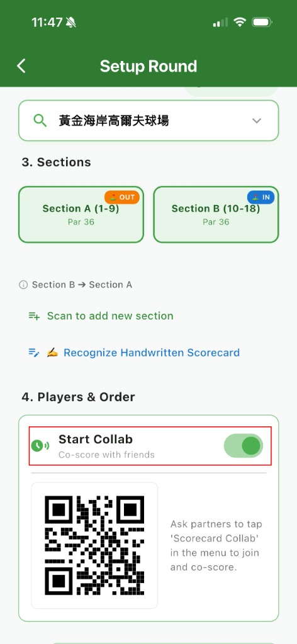The width and height of the screenshot is (297, 644).
Task: Tap the back arrow in header
Action: [x=21, y=65]
